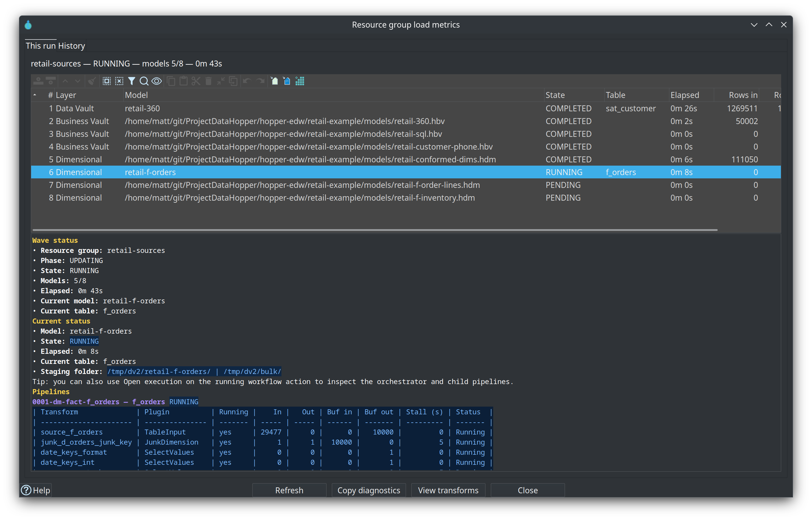This screenshot has width=812, height=520.
Task: Select the retail-f-orders running row
Action: point(406,172)
